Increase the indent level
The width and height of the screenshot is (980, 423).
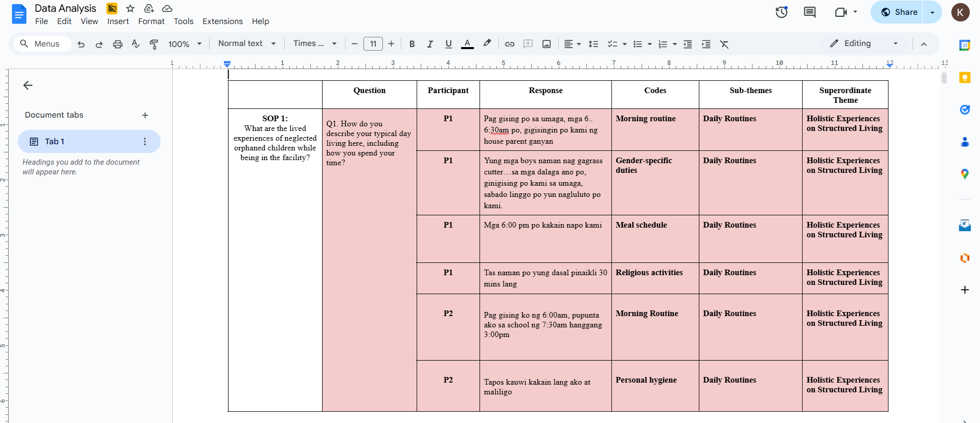pos(706,44)
